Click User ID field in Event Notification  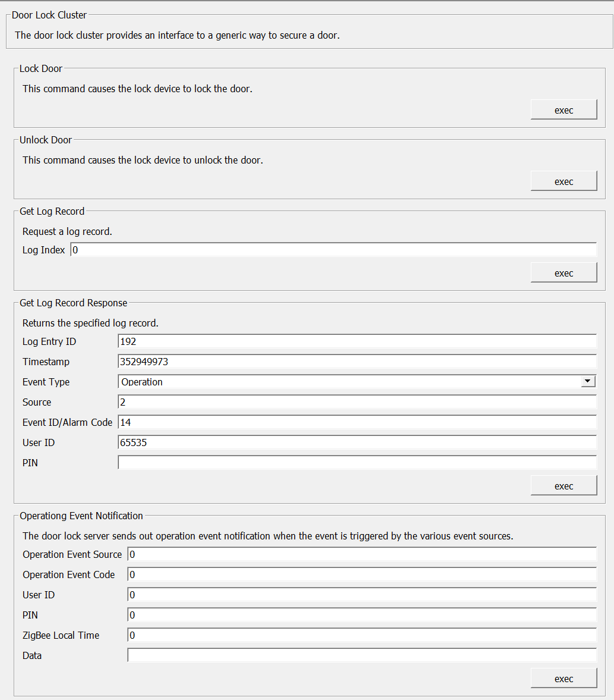362,595
